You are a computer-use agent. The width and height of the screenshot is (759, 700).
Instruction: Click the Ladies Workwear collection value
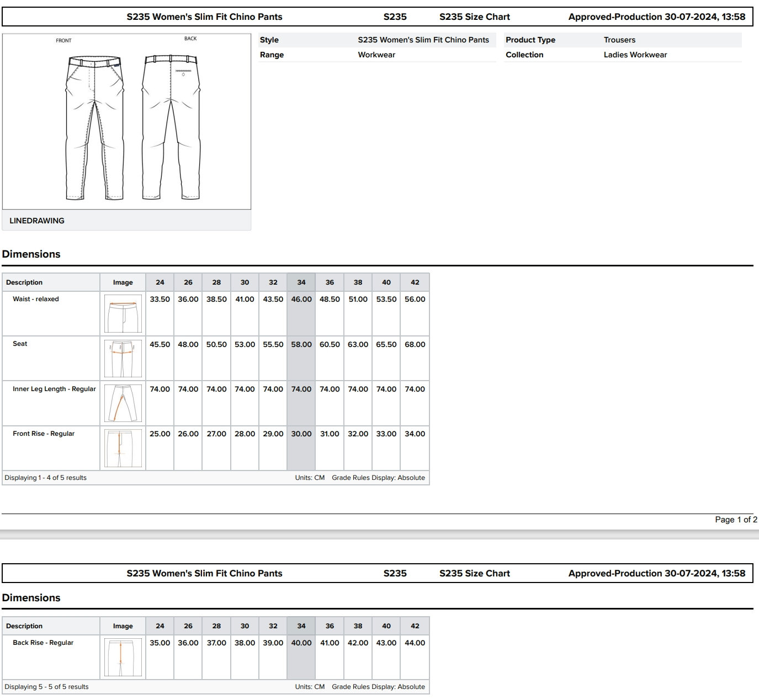pyautogui.click(x=635, y=55)
